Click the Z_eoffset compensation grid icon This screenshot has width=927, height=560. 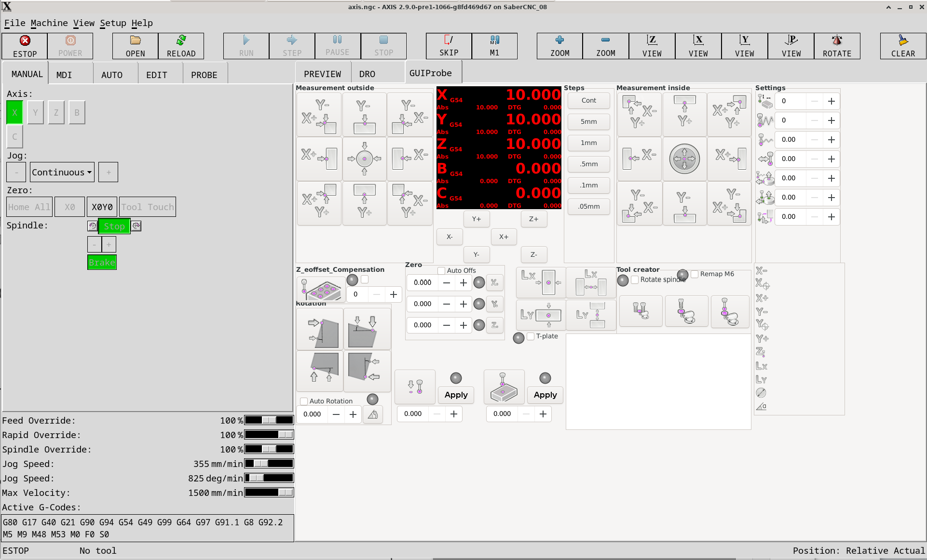coord(320,289)
